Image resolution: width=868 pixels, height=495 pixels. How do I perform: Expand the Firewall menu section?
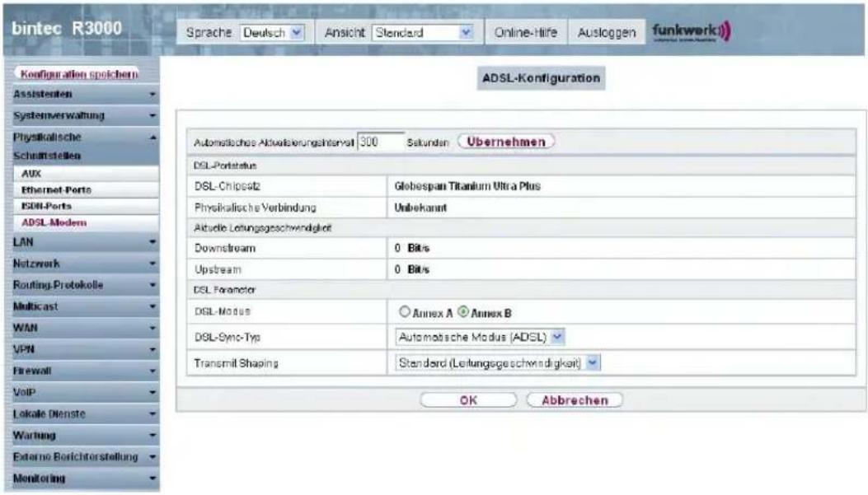pyautogui.click(x=85, y=371)
